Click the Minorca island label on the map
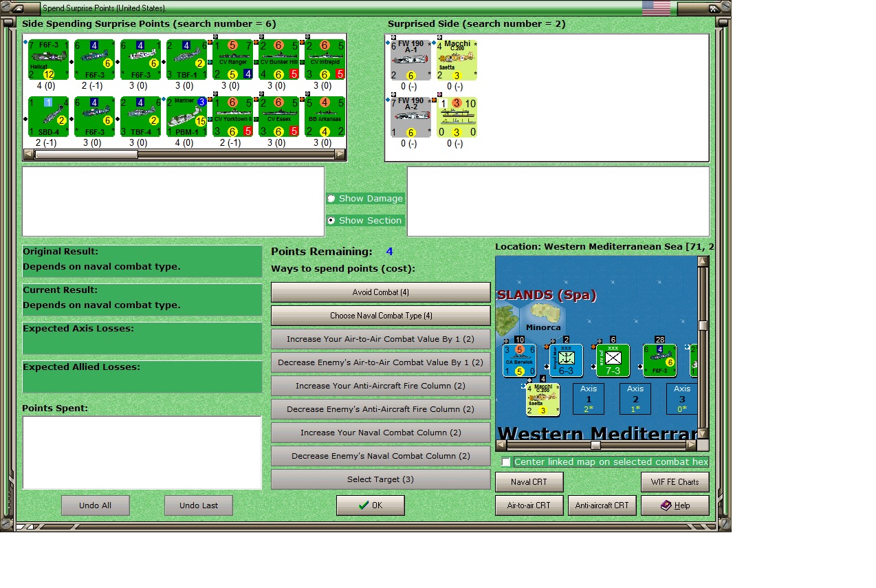The image size is (876, 588). click(543, 327)
